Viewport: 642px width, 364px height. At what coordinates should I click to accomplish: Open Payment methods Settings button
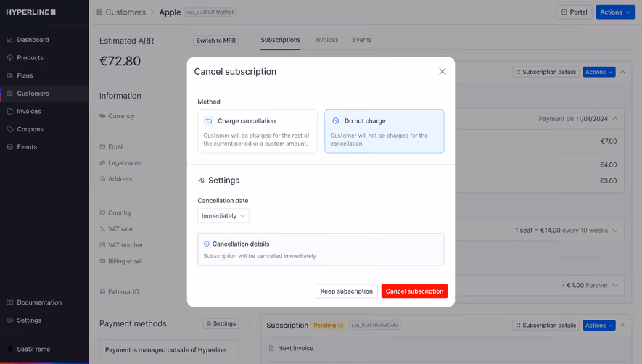click(x=221, y=324)
